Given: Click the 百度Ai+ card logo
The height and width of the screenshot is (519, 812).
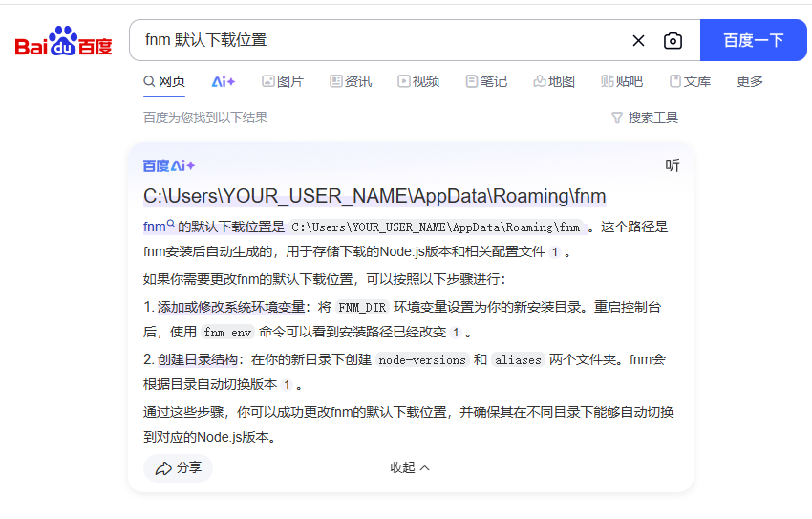Looking at the screenshot, I should pos(169,165).
